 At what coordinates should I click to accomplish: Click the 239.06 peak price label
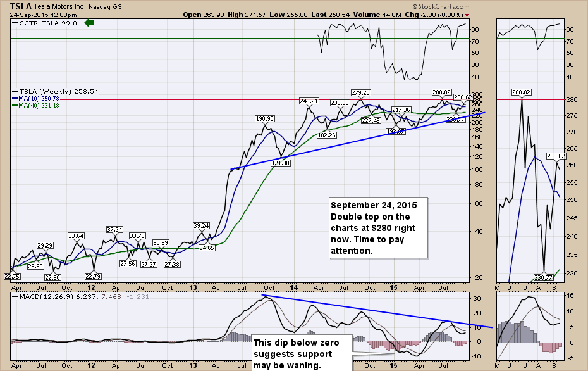(x=340, y=103)
